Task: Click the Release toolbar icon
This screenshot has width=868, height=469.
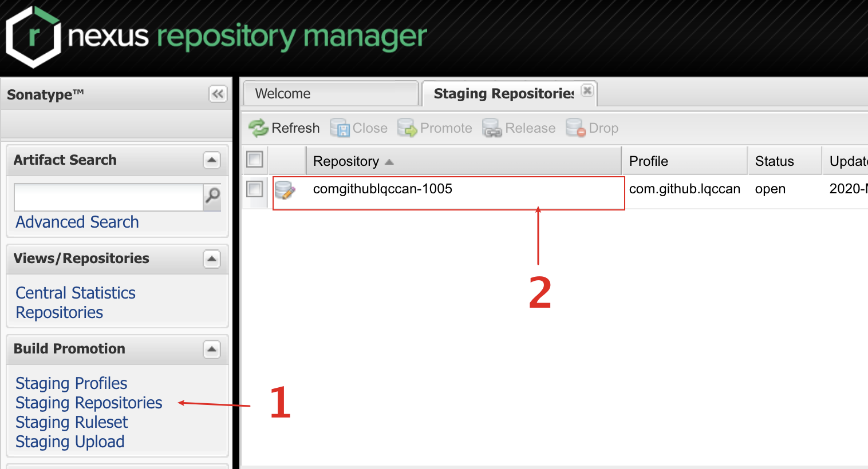Action: tap(492, 128)
